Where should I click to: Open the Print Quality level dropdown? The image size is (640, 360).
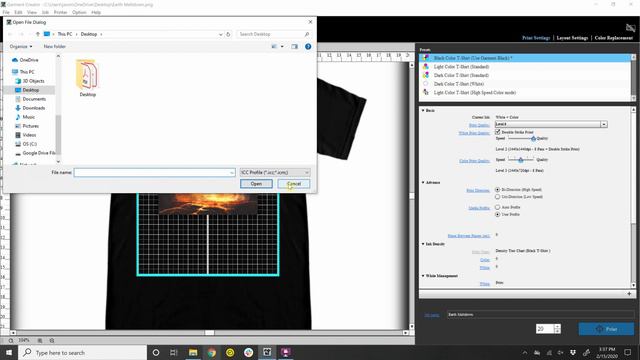(x=604, y=124)
